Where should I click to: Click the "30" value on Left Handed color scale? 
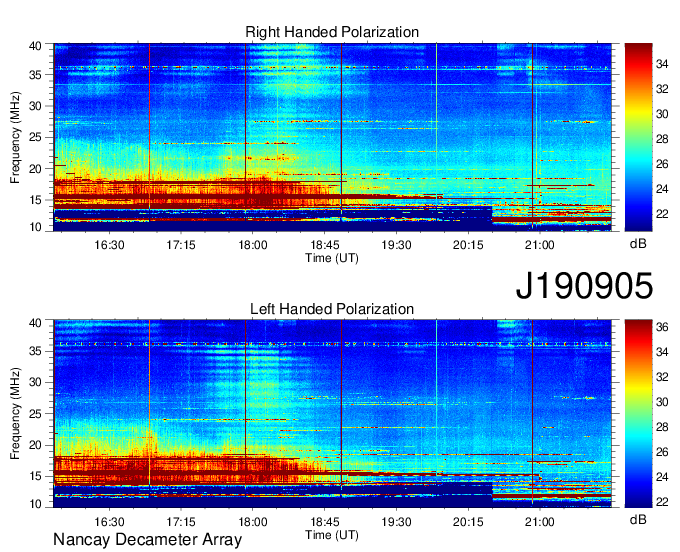[x=662, y=402]
